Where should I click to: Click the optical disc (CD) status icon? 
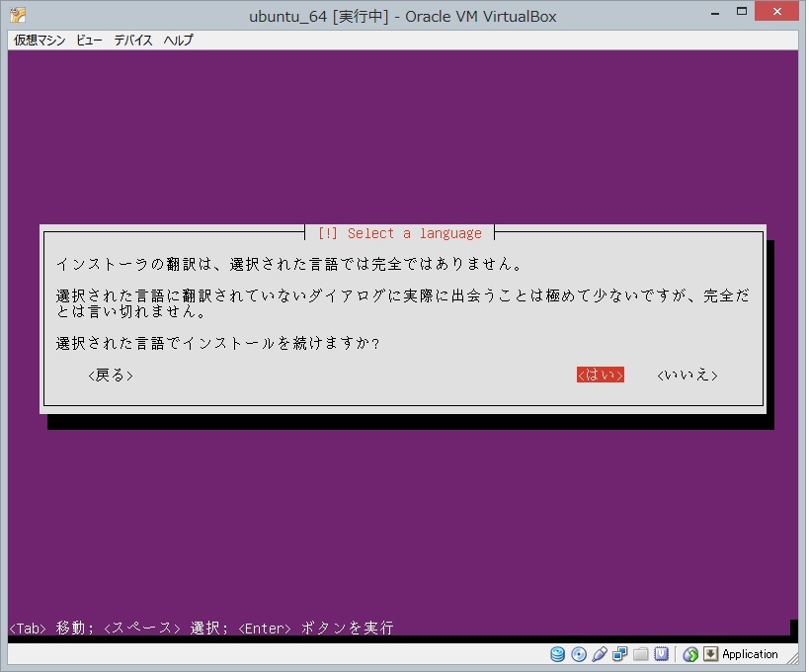click(579, 654)
